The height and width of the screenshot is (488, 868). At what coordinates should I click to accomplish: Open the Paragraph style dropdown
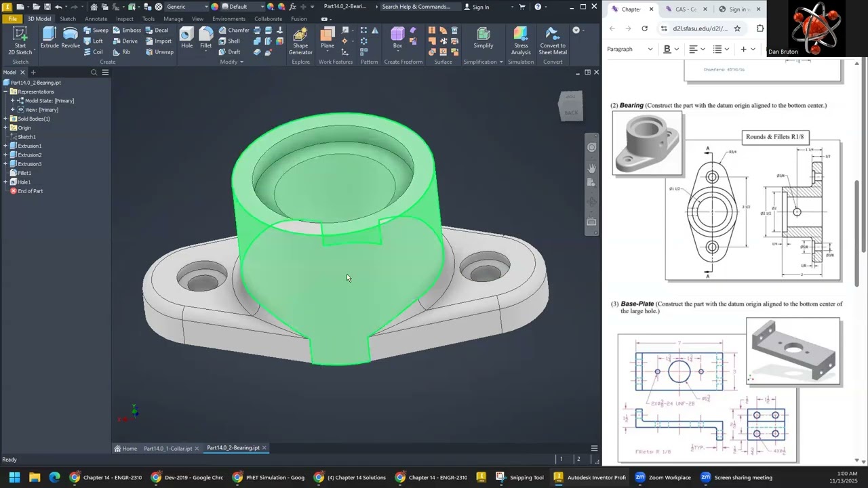[x=629, y=49]
